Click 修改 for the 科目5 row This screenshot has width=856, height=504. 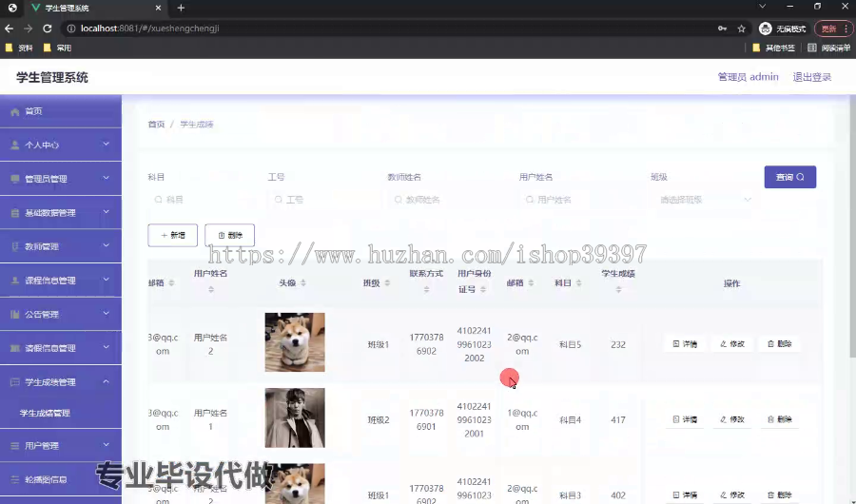point(732,344)
